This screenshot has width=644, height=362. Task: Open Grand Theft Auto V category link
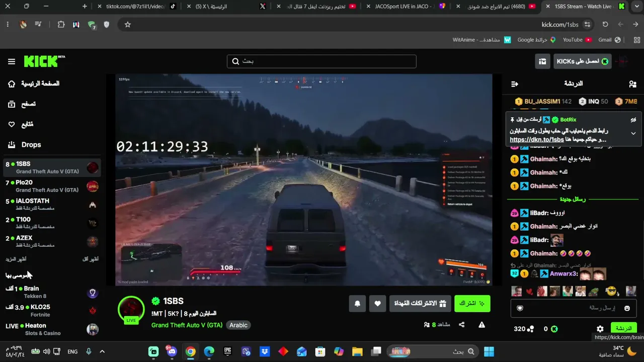[187, 325]
